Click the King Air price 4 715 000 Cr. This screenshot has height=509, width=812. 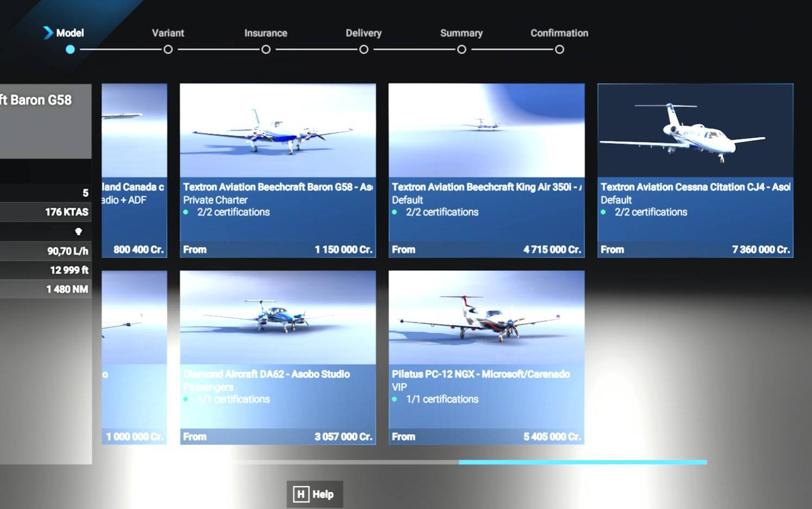[552, 250]
